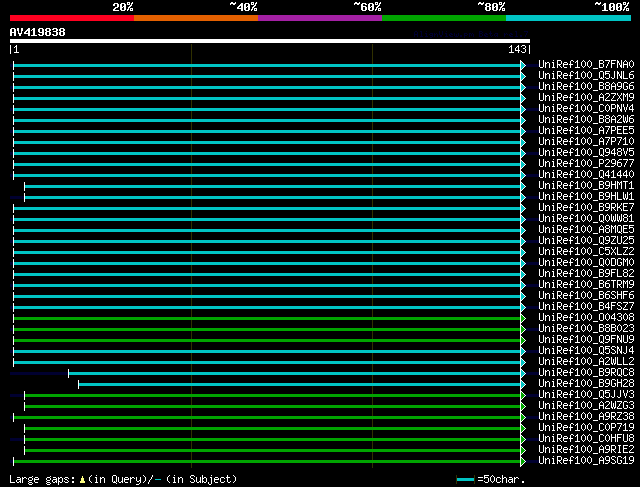Click the arrowhead ending the Q5JNL6 alignment
640x487 pixels.
coord(523,76)
